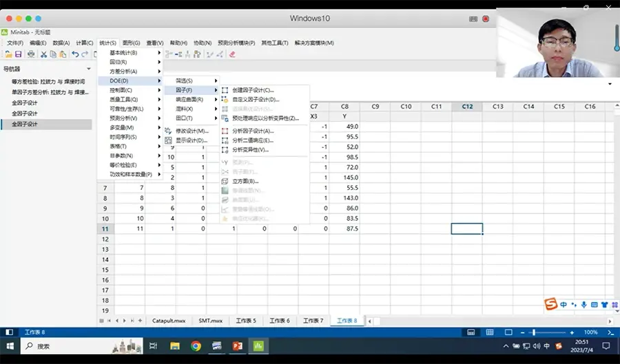The height and width of the screenshot is (364, 620).
Task: Open 文件(F) menu
Action: coord(15,43)
